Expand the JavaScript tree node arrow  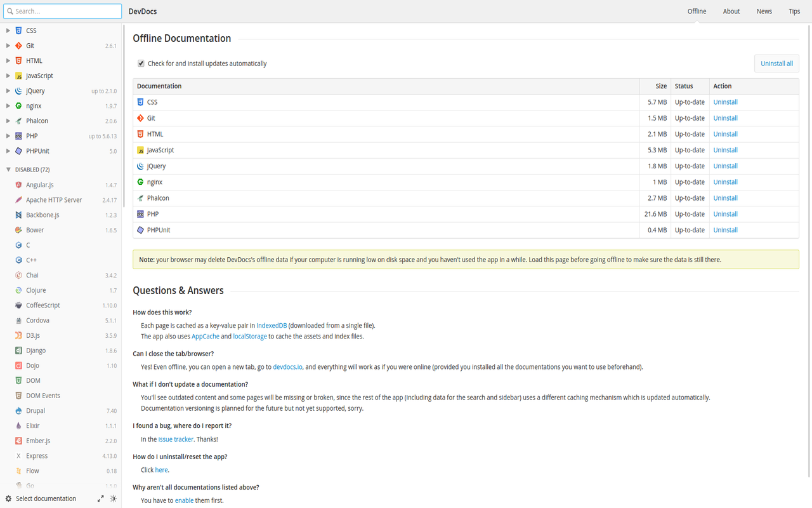point(8,76)
